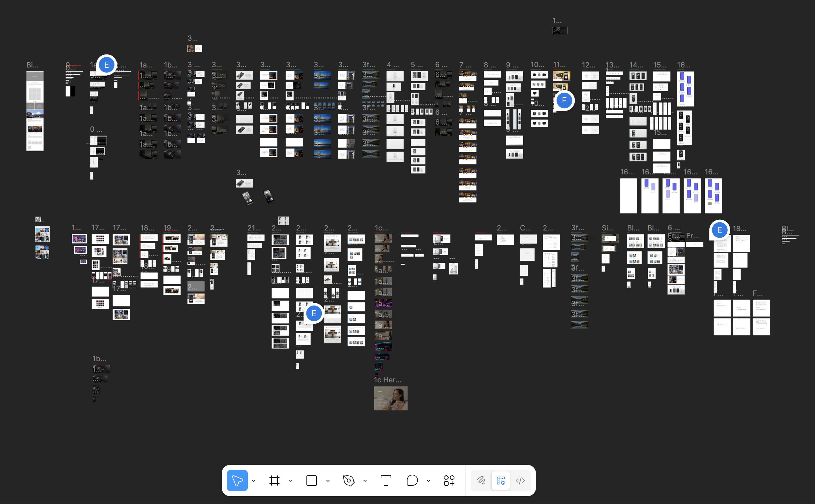Select the Move tool in the toolbar
The height and width of the screenshot is (504, 815).
[x=237, y=480]
